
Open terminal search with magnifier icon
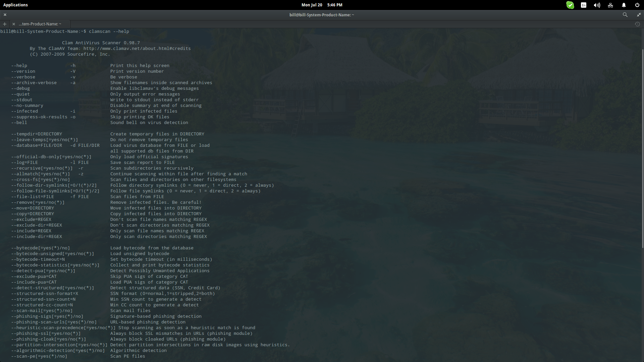tap(625, 15)
